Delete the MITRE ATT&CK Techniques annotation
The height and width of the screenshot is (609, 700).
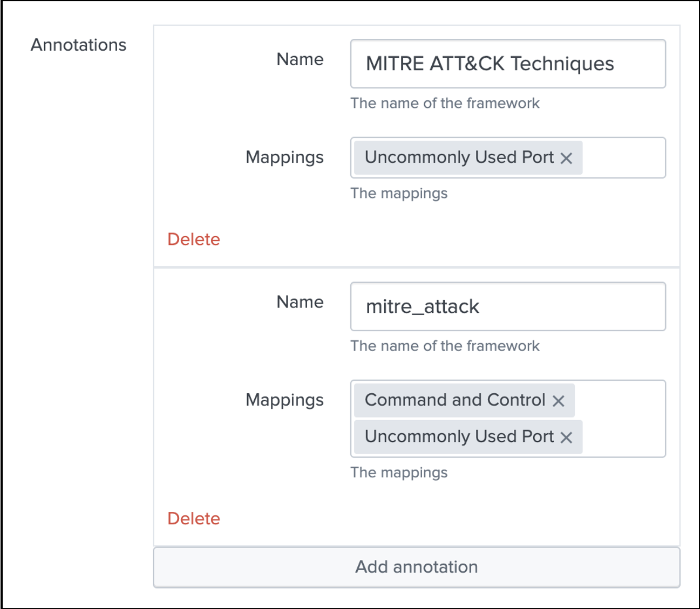tap(194, 239)
